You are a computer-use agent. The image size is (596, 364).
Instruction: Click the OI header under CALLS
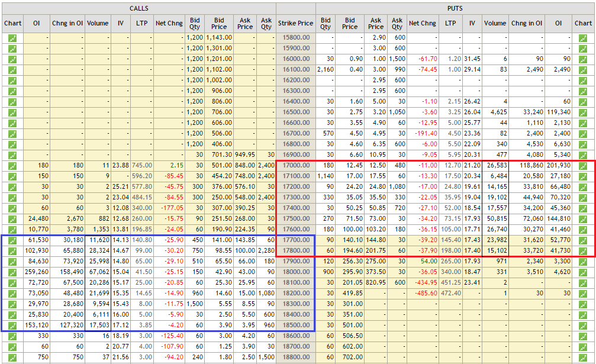point(37,23)
